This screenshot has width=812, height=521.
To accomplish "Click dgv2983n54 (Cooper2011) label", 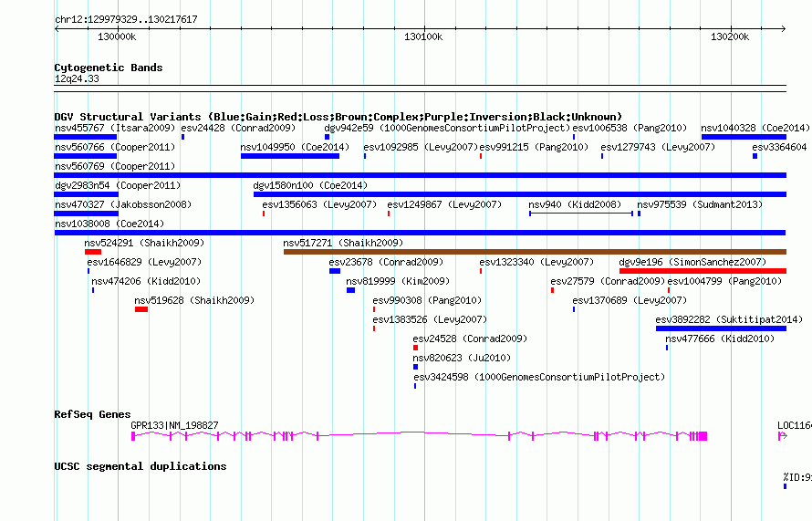I will coord(118,185).
